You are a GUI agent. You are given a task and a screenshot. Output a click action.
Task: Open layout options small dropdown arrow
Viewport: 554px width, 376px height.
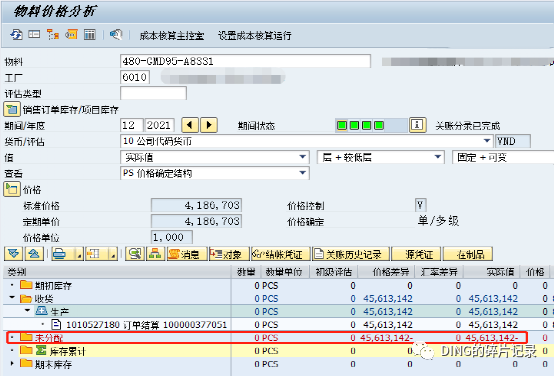point(113,254)
